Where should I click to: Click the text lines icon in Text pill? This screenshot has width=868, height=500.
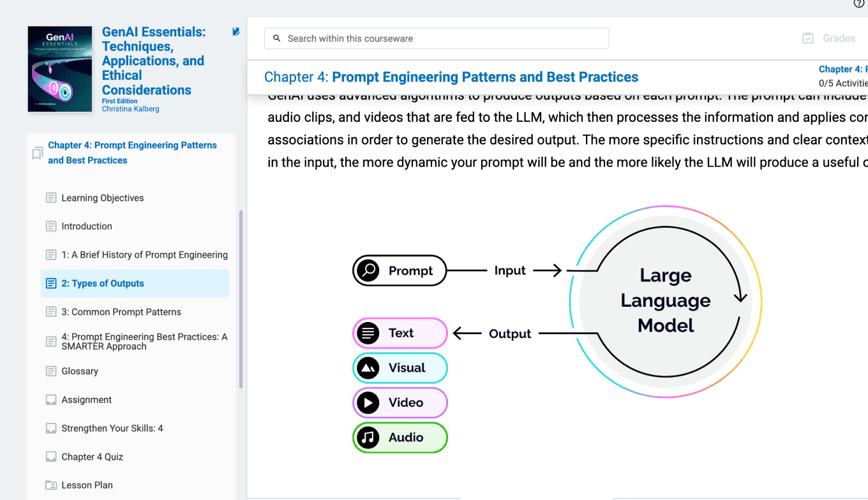coord(368,333)
